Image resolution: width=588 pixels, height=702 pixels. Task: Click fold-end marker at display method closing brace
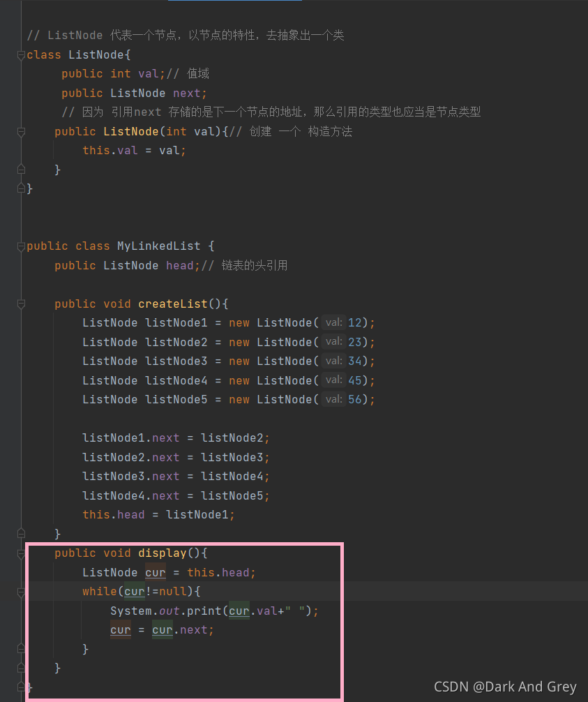click(x=21, y=668)
